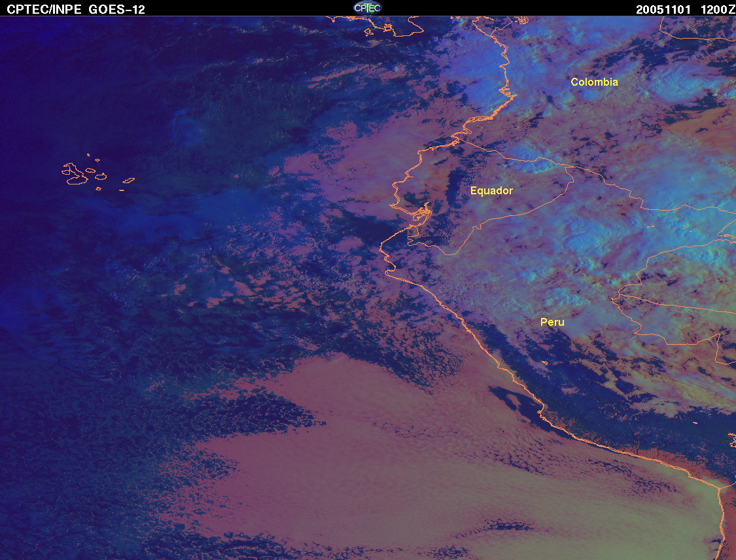Click the Colombia country label
Image resolution: width=736 pixels, height=560 pixels.
tap(594, 82)
